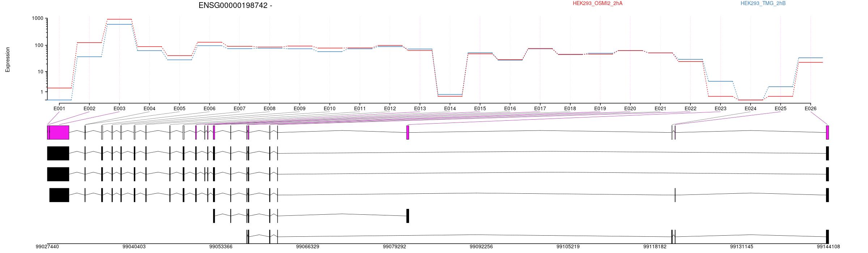Click the red expression peak above E003
The width and height of the screenshot is (868, 253).
119,19
